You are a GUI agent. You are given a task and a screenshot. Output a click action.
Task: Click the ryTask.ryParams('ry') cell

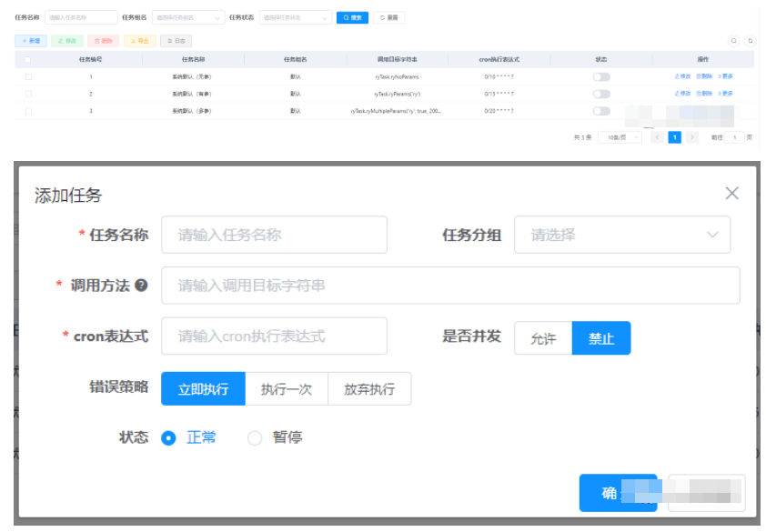click(398, 94)
